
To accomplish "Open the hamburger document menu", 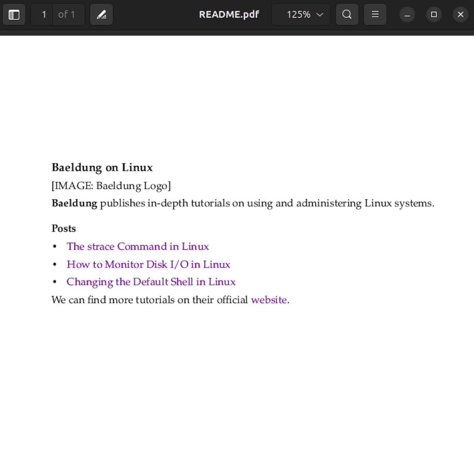I will click(x=375, y=14).
